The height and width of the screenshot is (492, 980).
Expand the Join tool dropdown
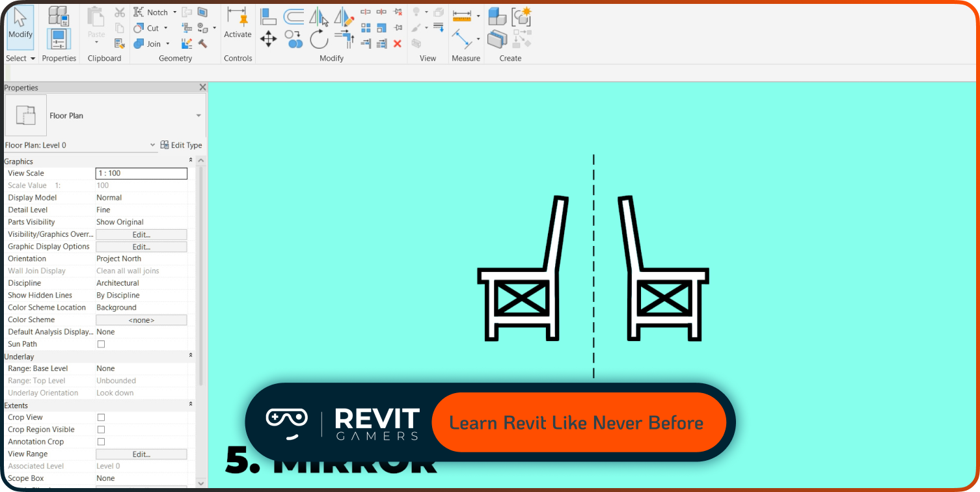click(167, 43)
